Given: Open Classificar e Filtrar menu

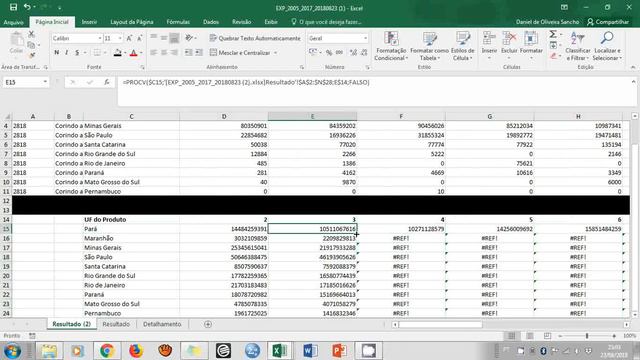Looking at the screenshot, I should 578,46.
